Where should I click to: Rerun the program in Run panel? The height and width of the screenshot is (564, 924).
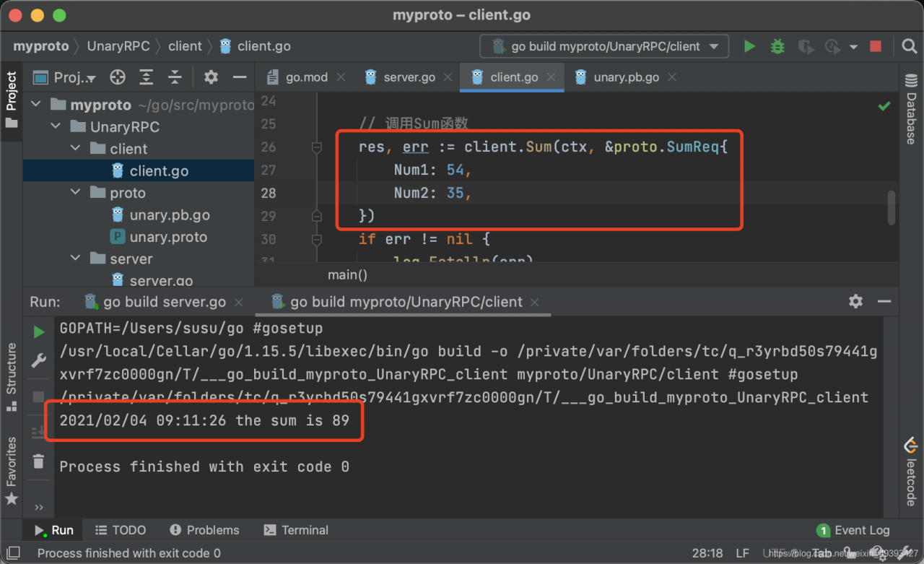39,332
